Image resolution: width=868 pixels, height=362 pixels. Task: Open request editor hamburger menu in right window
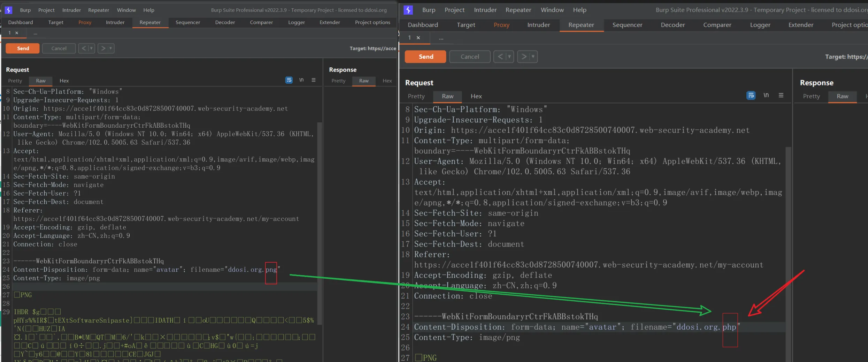781,95
